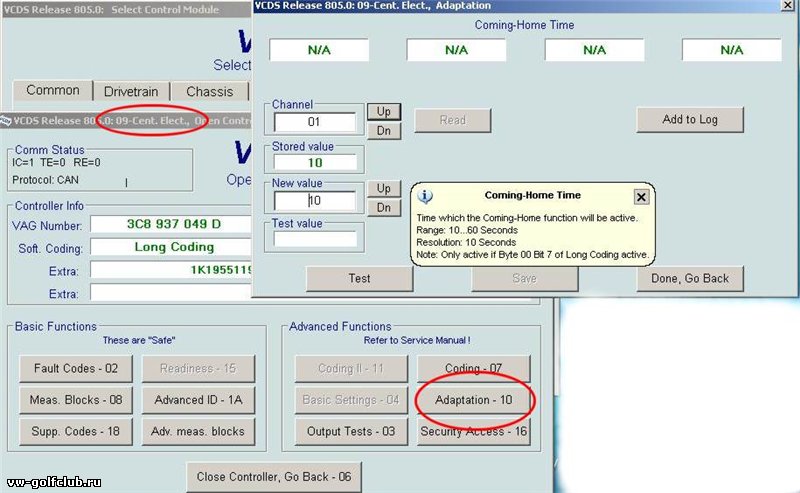
Task: Click the Test value field
Action: [314, 239]
